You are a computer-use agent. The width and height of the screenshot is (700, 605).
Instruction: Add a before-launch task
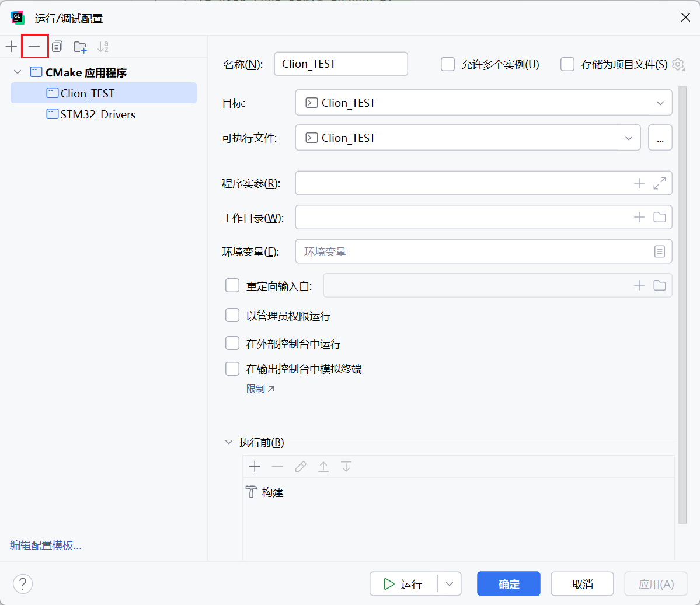coord(255,467)
